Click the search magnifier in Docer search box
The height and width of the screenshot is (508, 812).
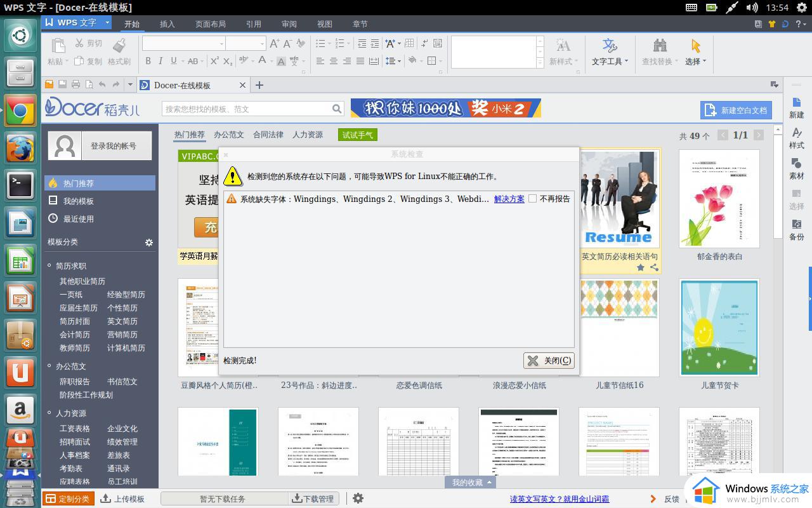(x=337, y=109)
